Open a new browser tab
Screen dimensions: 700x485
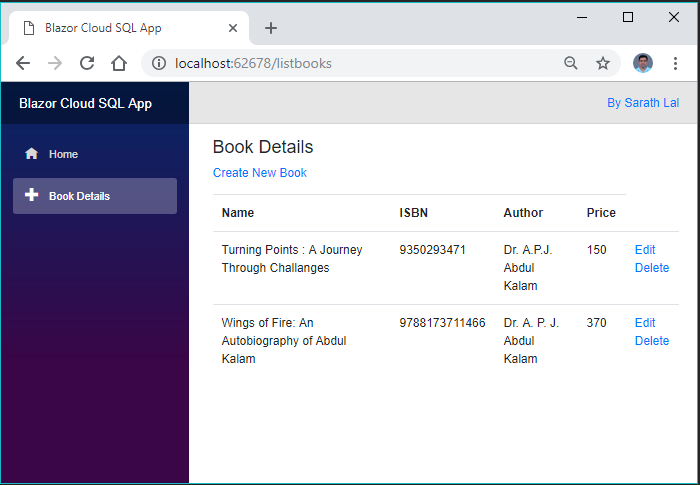pos(271,28)
